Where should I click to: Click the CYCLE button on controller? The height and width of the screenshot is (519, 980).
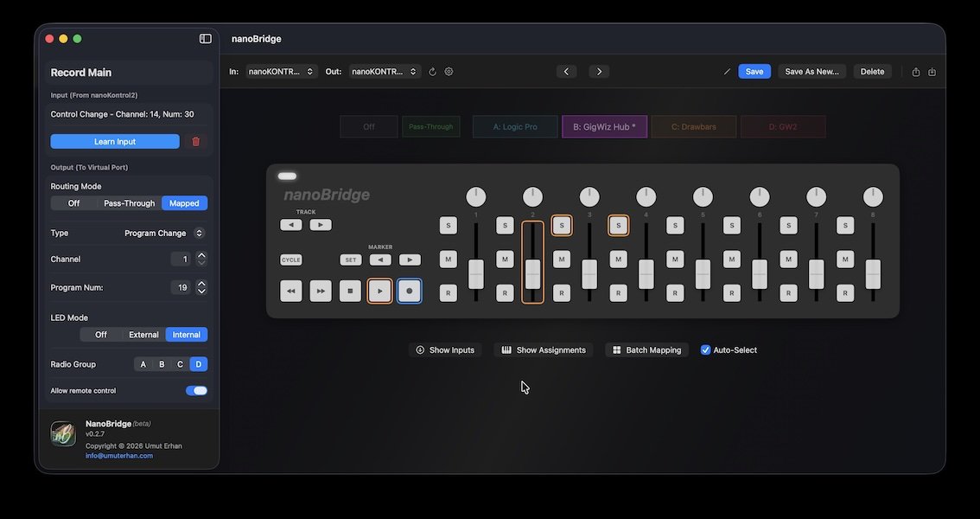pos(290,259)
